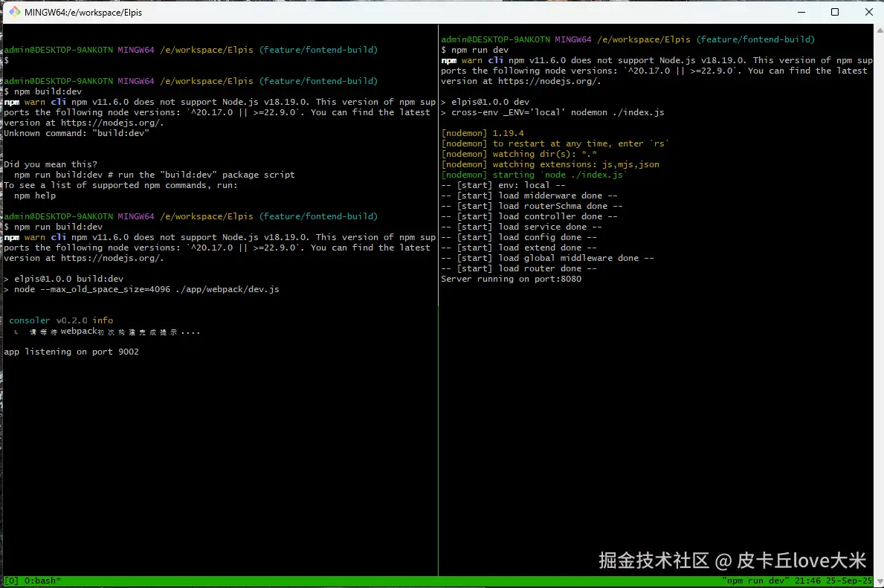Click 'Server running on port:8080' line
884x588 pixels.
tap(512, 279)
